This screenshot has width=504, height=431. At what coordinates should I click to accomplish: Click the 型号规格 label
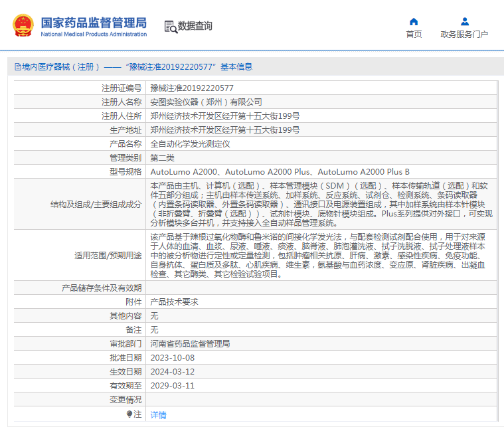[126, 171]
